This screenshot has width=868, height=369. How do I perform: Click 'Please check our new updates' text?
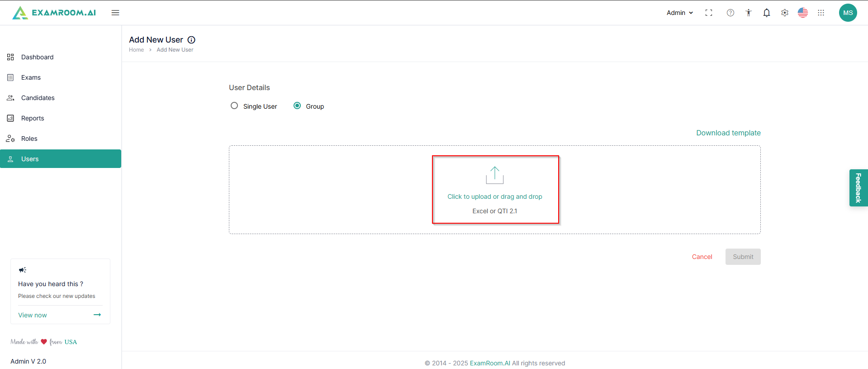coord(57,296)
